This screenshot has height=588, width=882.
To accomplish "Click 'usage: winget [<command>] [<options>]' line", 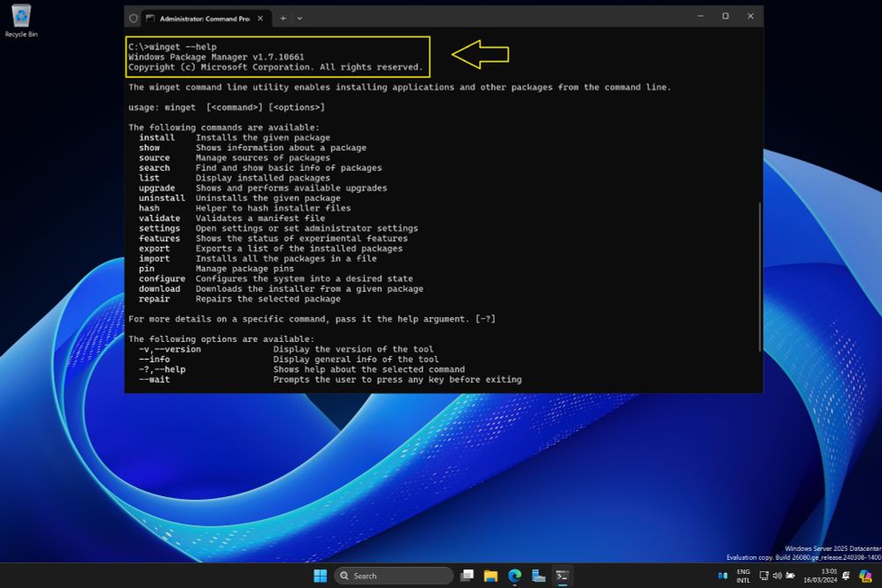I will coord(227,108).
